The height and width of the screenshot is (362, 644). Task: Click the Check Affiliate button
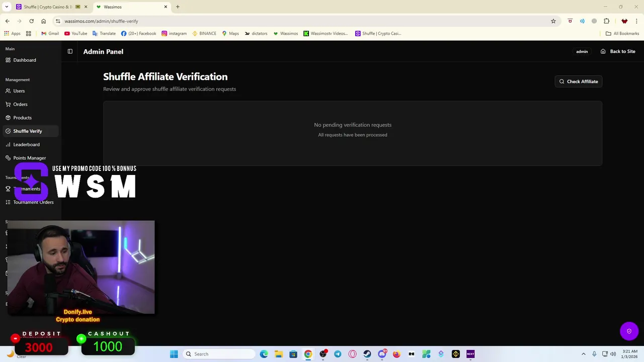(x=579, y=81)
